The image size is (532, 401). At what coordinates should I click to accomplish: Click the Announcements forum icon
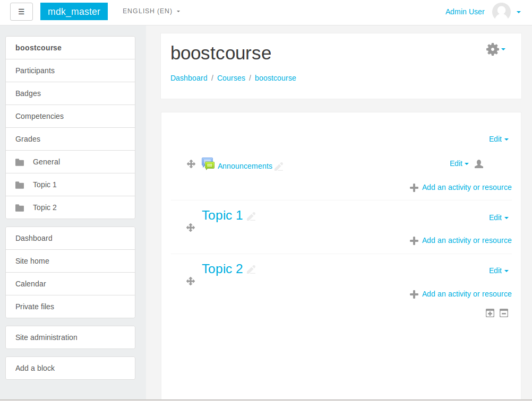click(x=208, y=164)
